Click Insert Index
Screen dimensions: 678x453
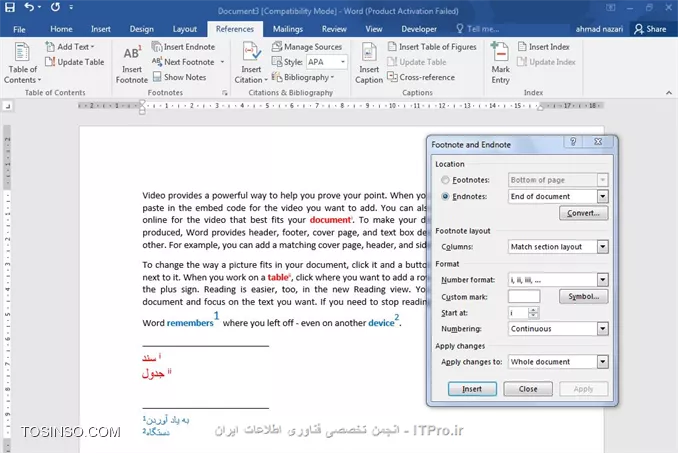(x=544, y=47)
